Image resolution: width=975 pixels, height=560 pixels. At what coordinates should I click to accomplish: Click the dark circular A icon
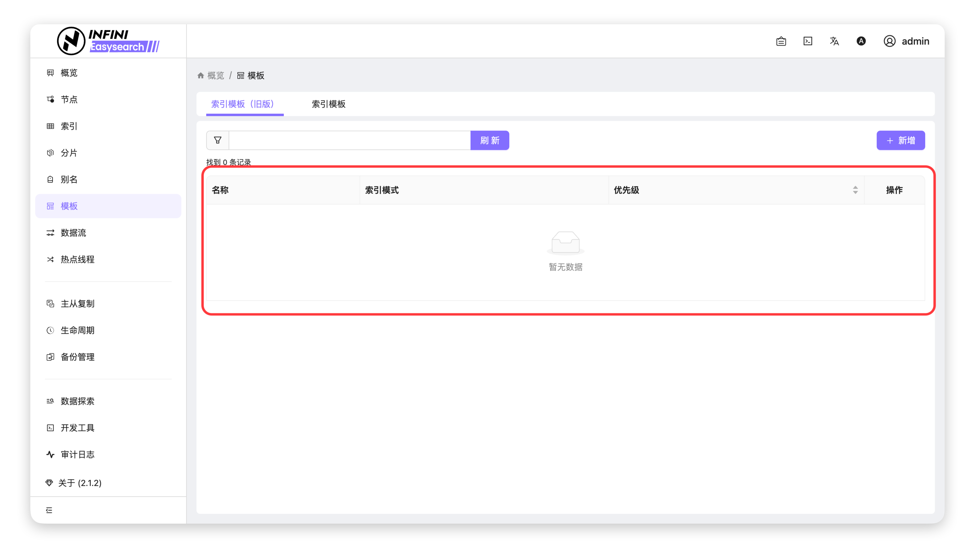click(x=861, y=41)
